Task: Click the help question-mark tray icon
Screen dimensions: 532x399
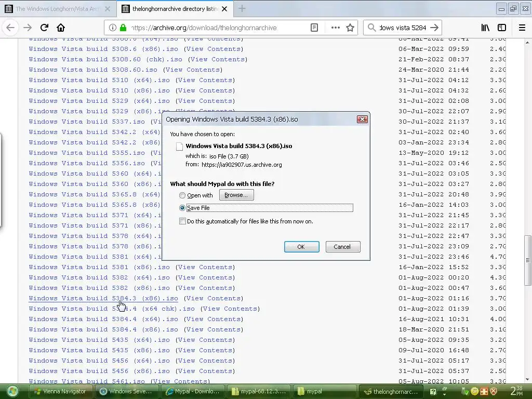Action: [x=433, y=392]
